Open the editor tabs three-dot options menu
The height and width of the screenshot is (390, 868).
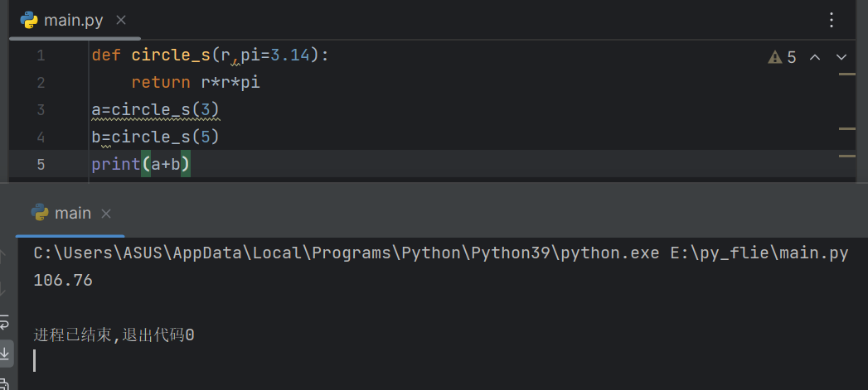[x=831, y=21]
